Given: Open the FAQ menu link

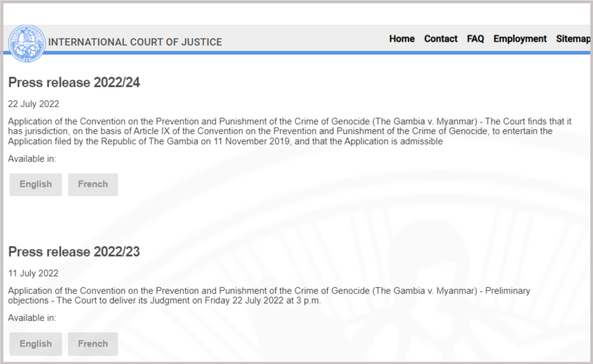Looking at the screenshot, I should 475,39.
